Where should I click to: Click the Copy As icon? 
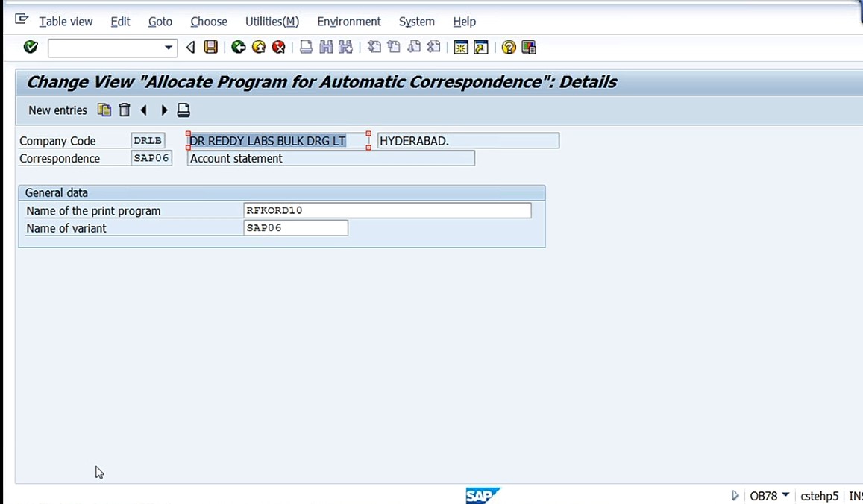click(x=104, y=110)
